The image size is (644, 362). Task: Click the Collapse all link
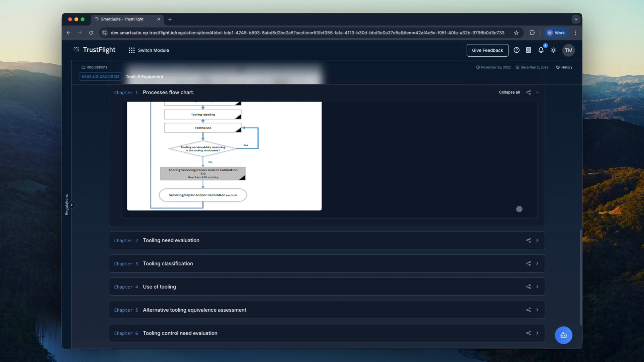tap(509, 92)
